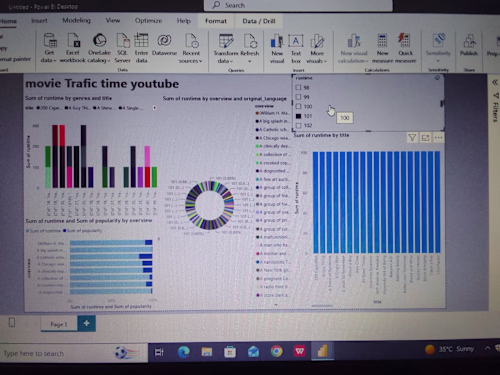Uncheck the 101 box in the runtime slicer

pyautogui.click(x=298, y=116)
